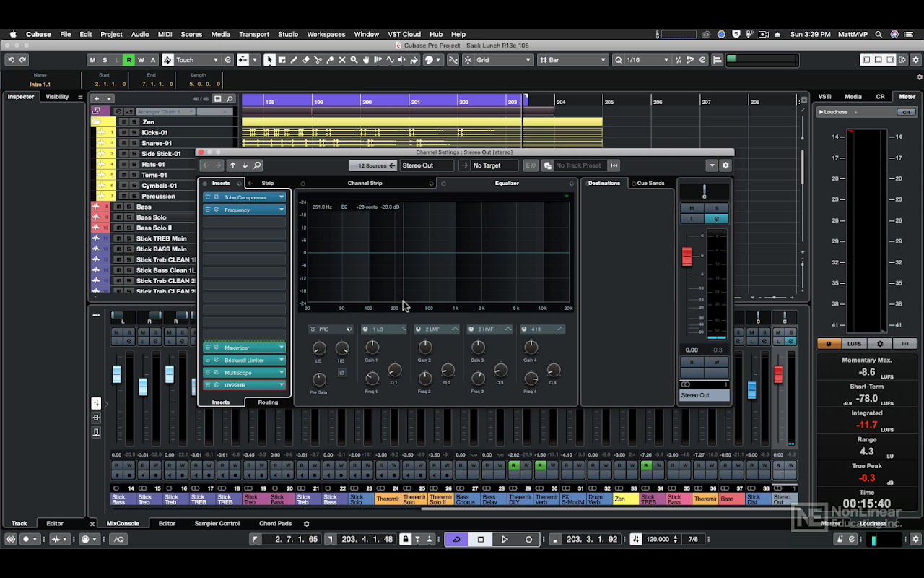Expand the Tube Compressor insert dropdown
Viewport: 924px width, 578px height.
282,197
